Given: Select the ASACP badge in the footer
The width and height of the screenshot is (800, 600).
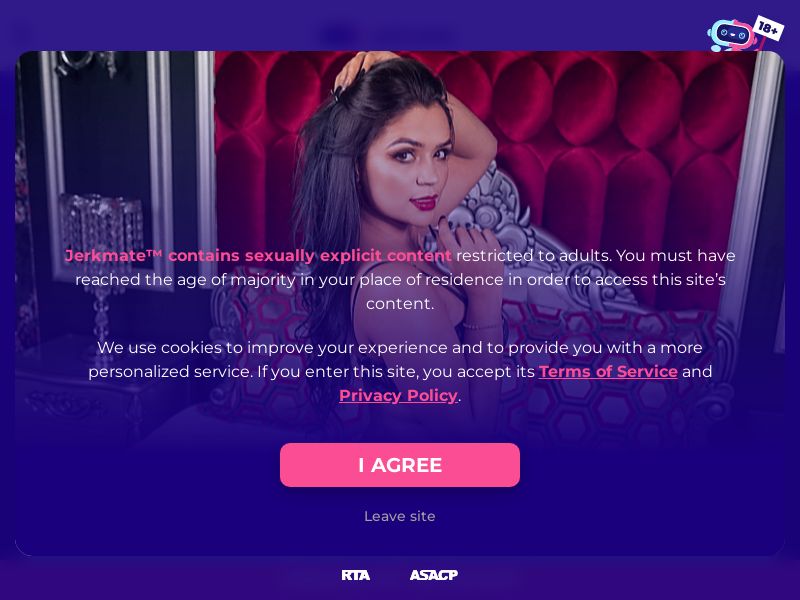Looking at the screenshot, I should coord(434,575).
